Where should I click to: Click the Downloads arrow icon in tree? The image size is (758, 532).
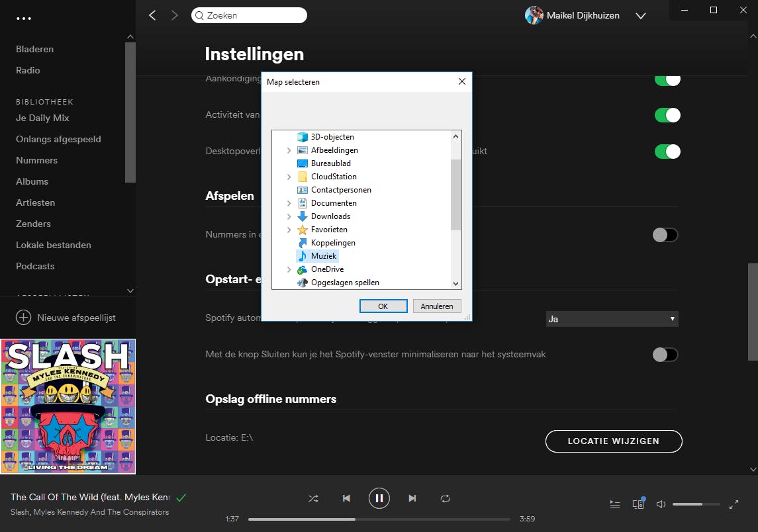pyautogui.click(x=303, y=216)
